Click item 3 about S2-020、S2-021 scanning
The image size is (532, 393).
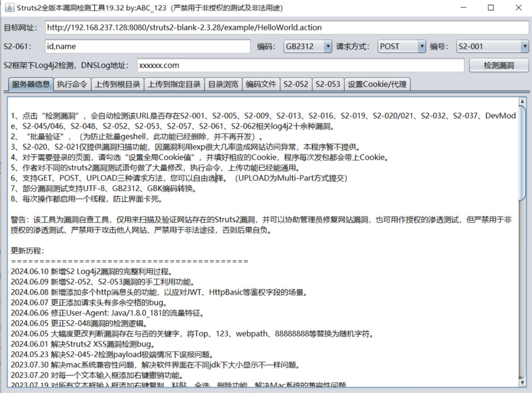coord(186,147)
